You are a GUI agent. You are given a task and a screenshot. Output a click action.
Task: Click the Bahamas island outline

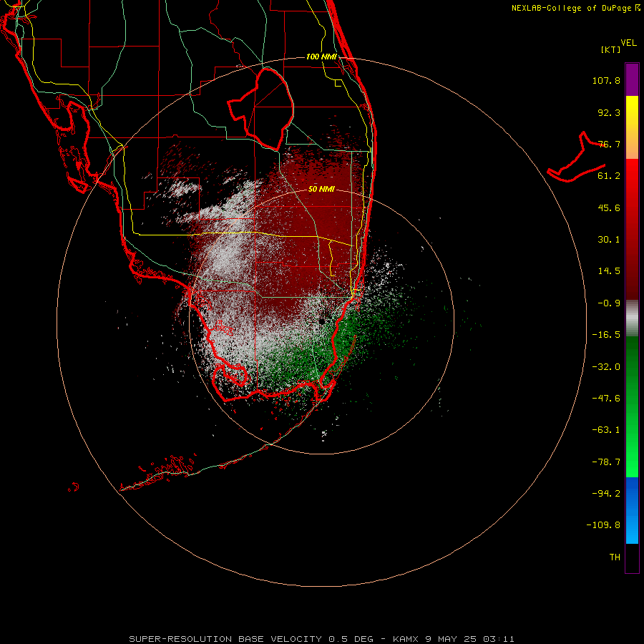click(x=577, y=157)
